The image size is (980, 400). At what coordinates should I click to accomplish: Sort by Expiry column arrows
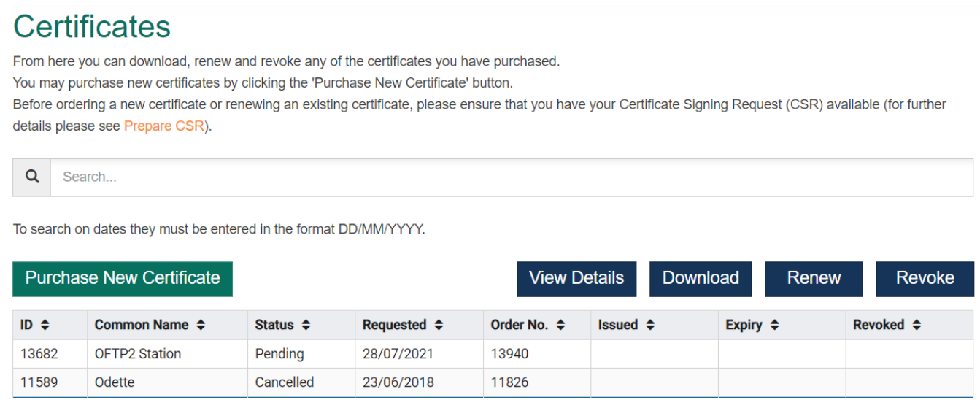[774, 325]
